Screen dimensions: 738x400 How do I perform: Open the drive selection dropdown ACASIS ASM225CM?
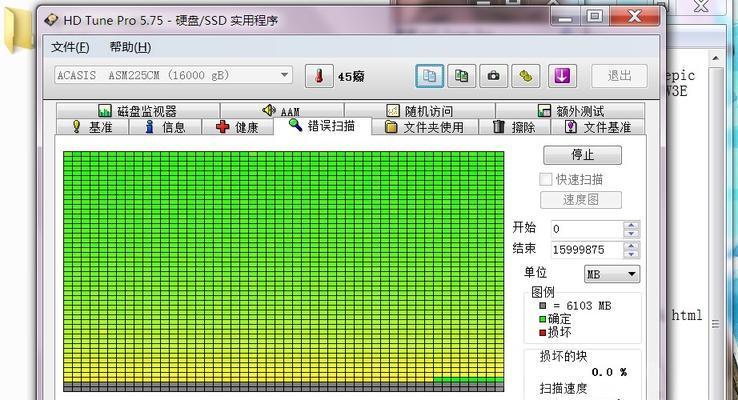pos(173,75)
